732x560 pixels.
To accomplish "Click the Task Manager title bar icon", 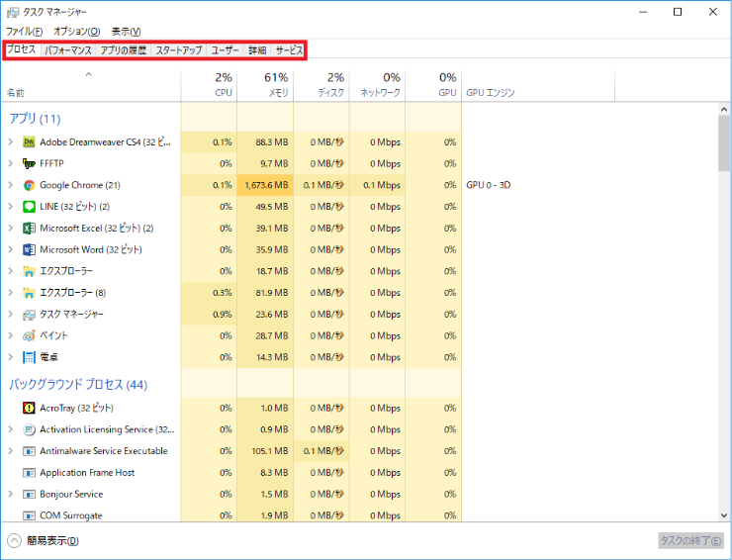I will (x=13, y=12).
